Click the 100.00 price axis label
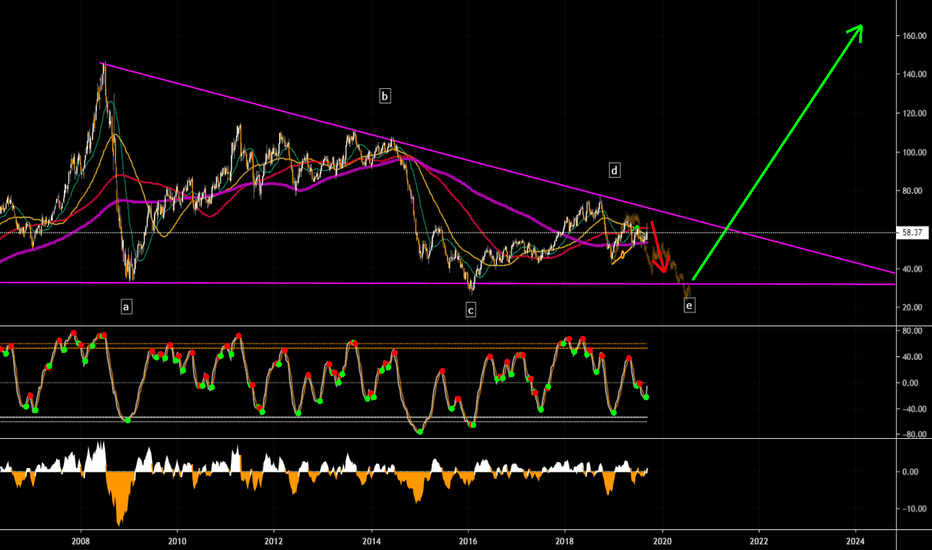This screenshot has height=550, width=932. point(914,152)
